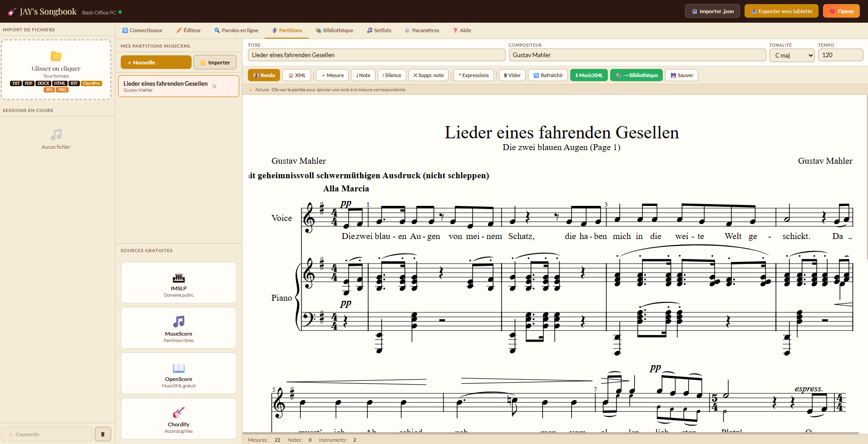Open the MuseScore free scores source
The image size is (868, 444).
tap(178, 328)
